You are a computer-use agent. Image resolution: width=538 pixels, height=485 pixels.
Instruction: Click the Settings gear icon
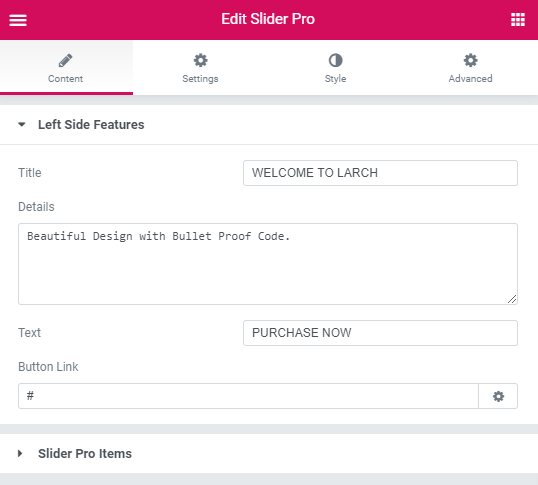[x=200, y=60]
